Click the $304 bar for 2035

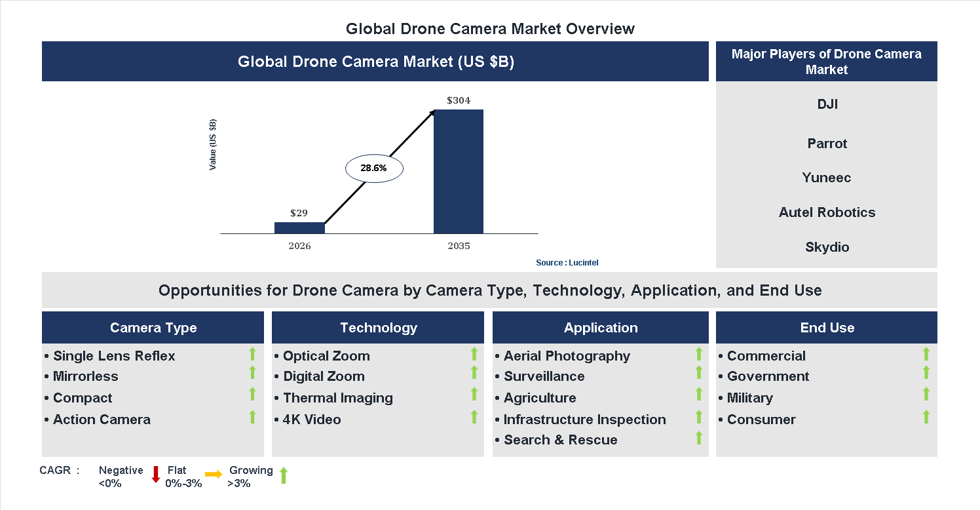pos(458,172)
